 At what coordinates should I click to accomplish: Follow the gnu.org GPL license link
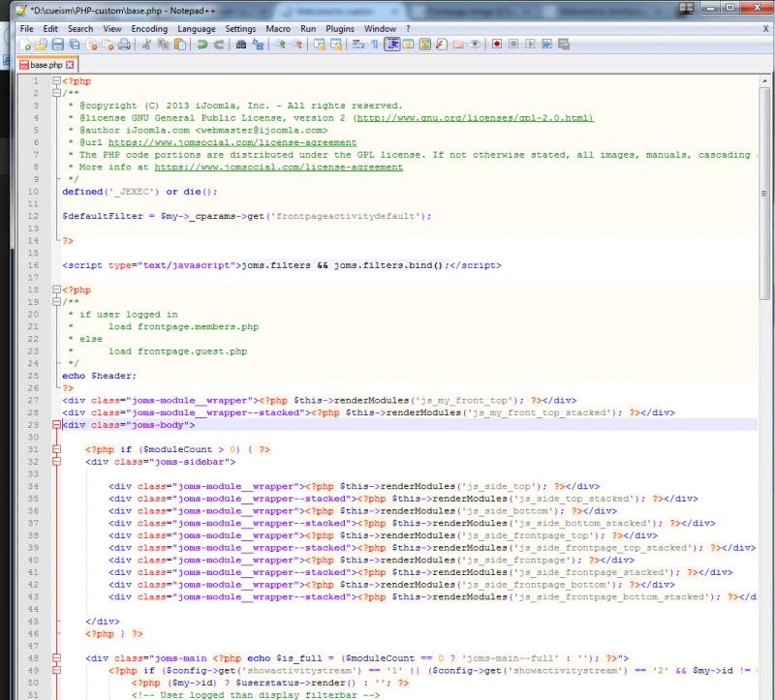(475, 118)
